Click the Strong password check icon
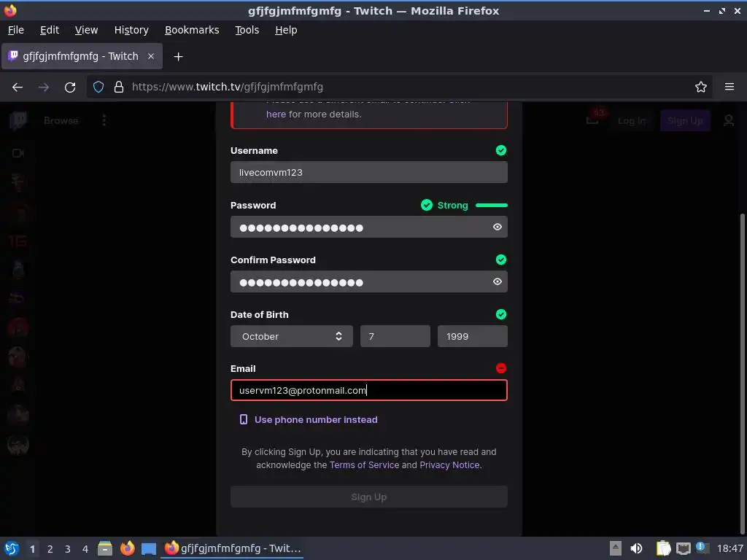Screen dimensions: 747x560 click(x=427, y=205)
